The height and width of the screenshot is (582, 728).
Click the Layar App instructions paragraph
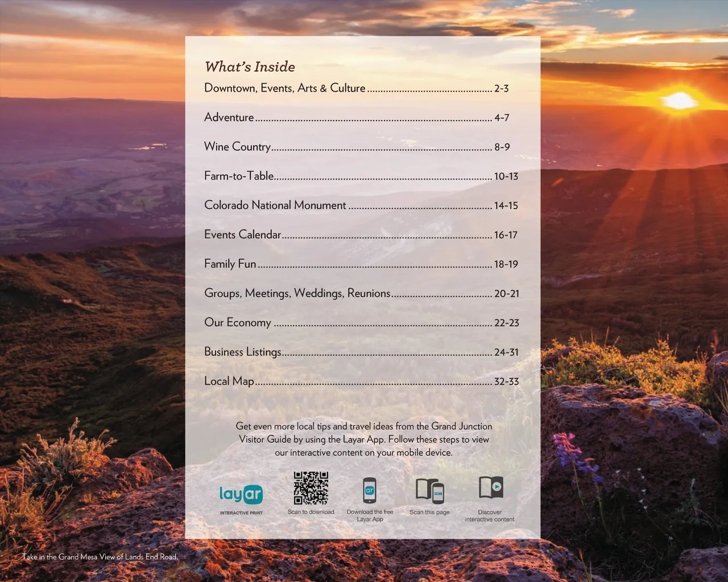(363, 439)
